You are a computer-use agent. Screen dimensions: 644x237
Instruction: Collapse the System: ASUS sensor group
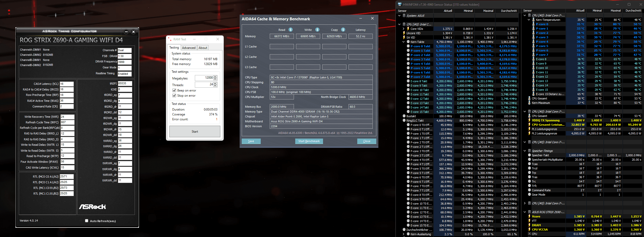pos(399,16)
